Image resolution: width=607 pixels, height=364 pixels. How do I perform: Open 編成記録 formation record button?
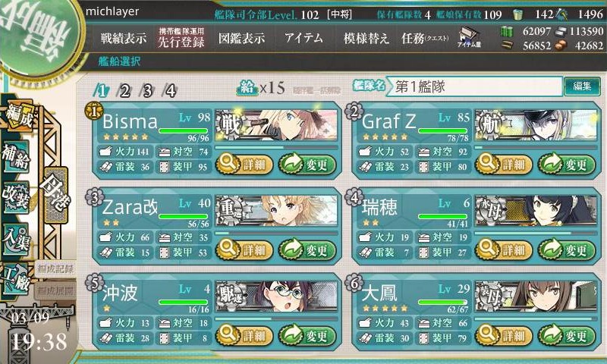[x=55, y=269]
